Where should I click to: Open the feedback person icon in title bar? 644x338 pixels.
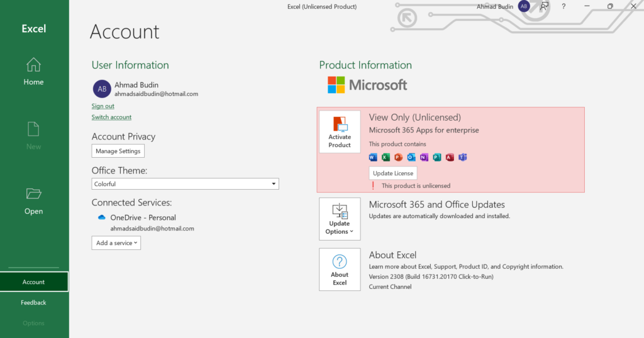[544, 6]
